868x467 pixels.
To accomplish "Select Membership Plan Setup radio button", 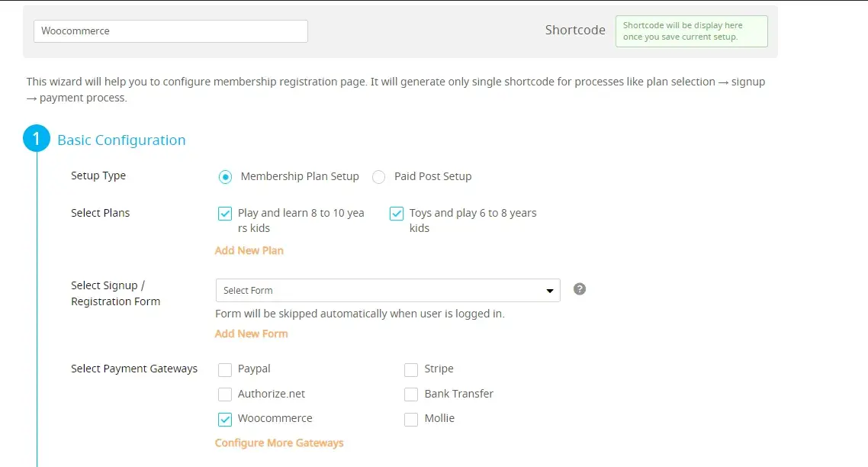I will coord(225,177).
